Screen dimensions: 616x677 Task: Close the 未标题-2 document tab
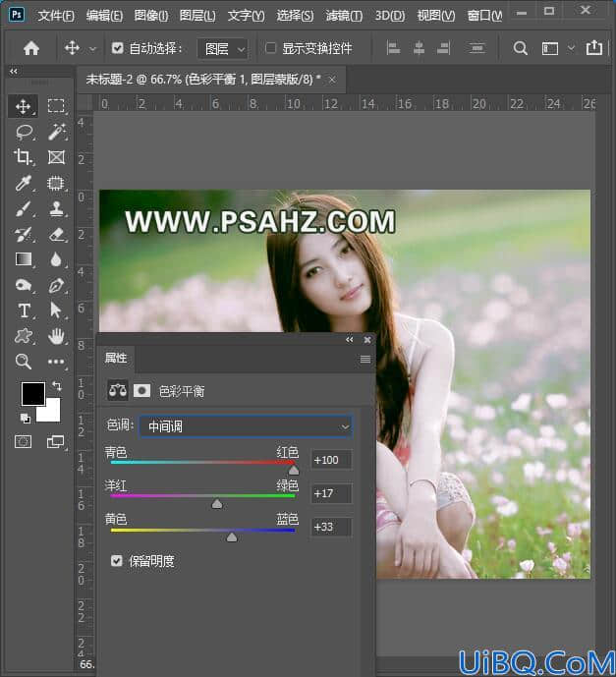point(332,80)
